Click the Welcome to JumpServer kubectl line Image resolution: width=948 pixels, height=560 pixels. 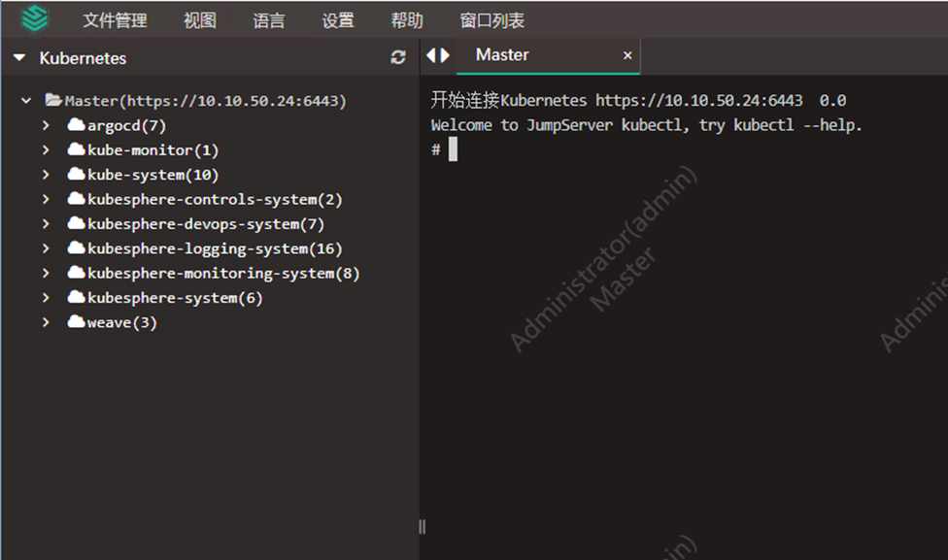(646, 125)
